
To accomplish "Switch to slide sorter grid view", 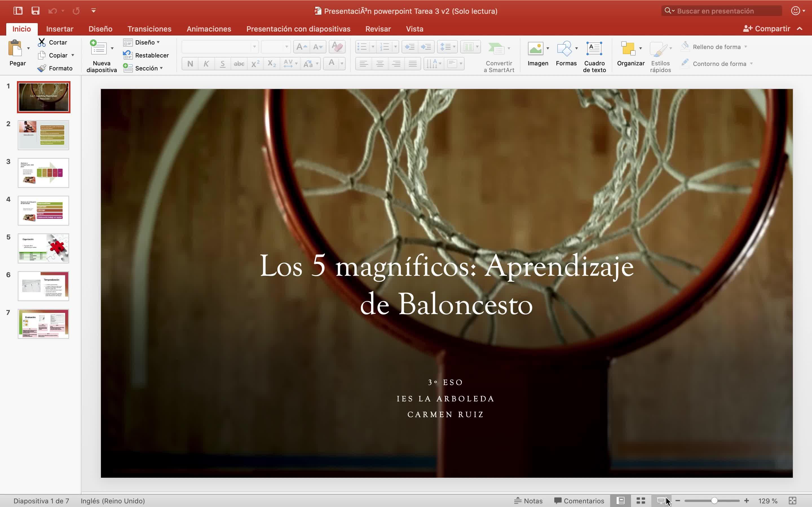I will pyautogui.click(x=641, y=501).
